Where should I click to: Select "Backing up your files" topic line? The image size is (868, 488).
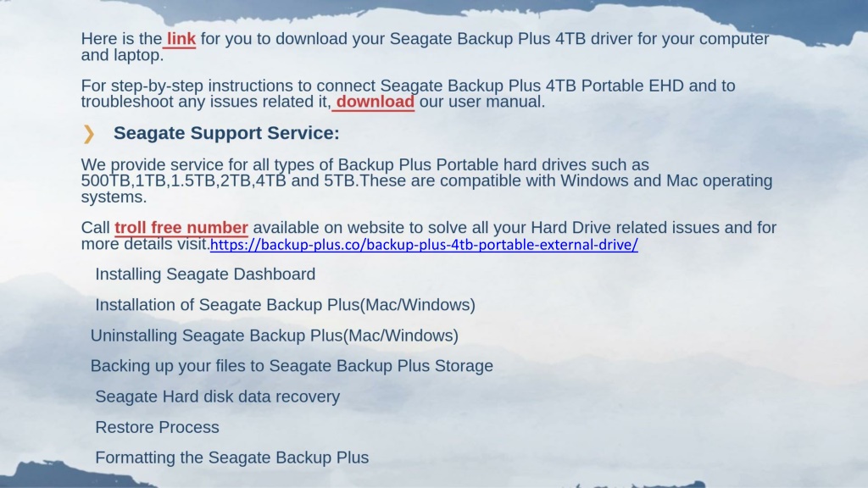coord(292,366)
